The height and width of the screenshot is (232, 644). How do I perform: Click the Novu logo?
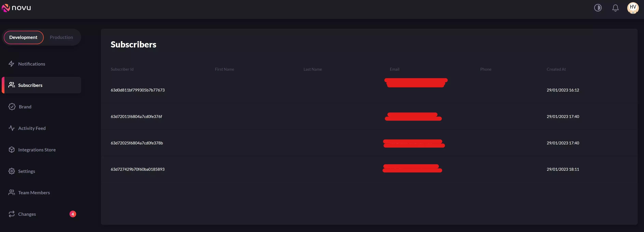(16, 8)
